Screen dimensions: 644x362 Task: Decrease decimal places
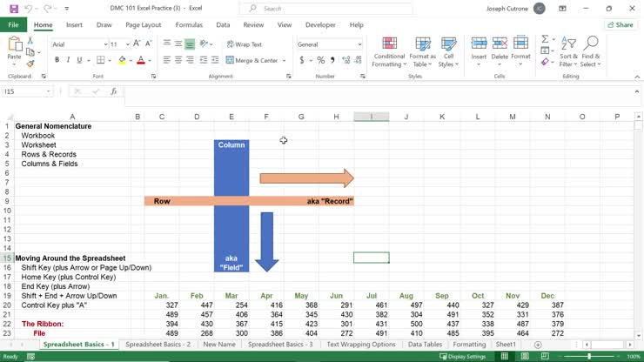click(359, 60)
